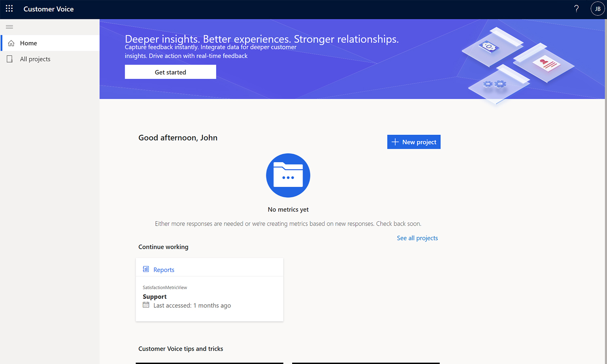Click the SatisfactionMetricView label

click(x=165, y=287)
